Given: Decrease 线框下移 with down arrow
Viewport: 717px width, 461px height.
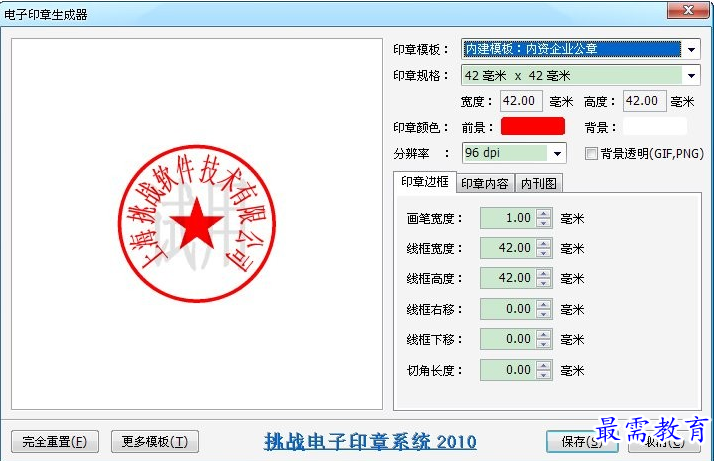Looking at the screenshot, I should (x=543, y=344).
